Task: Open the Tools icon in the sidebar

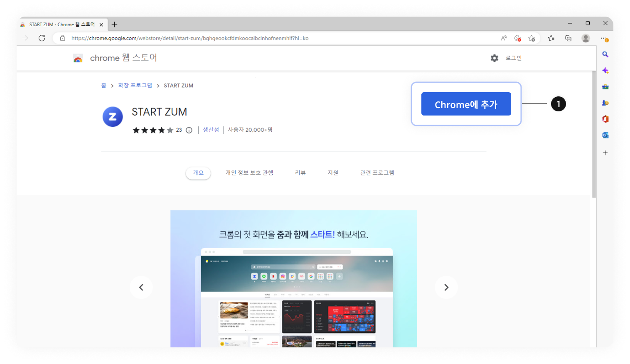Action: point(605,86)
